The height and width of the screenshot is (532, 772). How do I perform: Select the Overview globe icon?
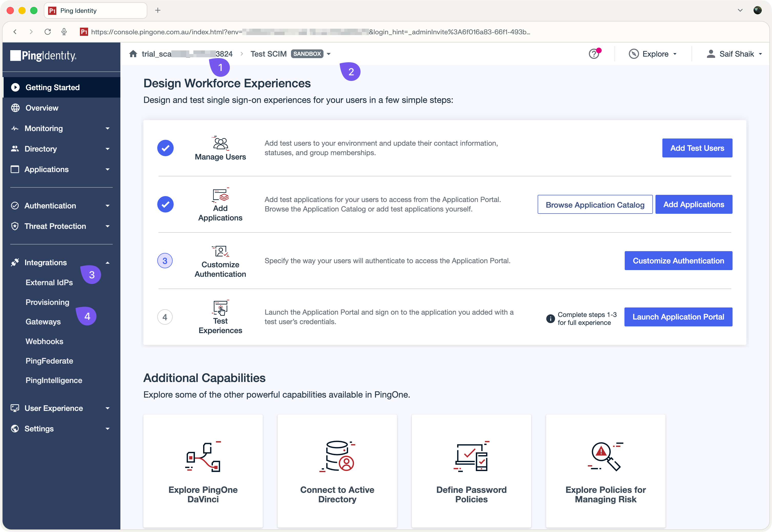tap(15, 108)
